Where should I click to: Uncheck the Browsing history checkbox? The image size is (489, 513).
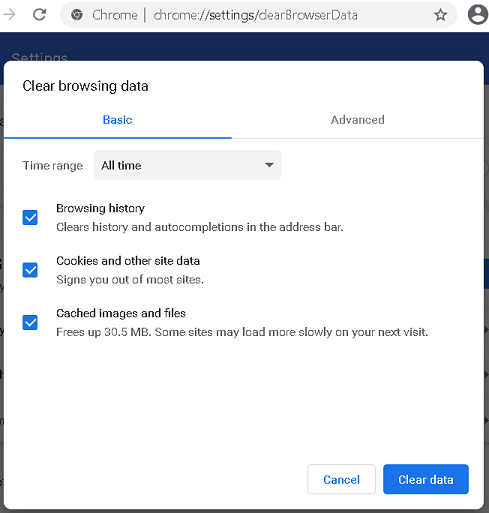[30, 218]
